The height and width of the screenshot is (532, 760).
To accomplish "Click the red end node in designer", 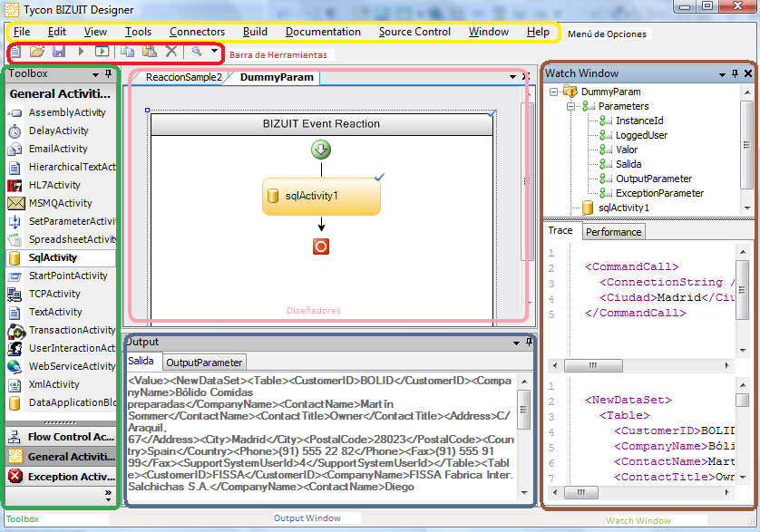I will [x=321, y=247].
